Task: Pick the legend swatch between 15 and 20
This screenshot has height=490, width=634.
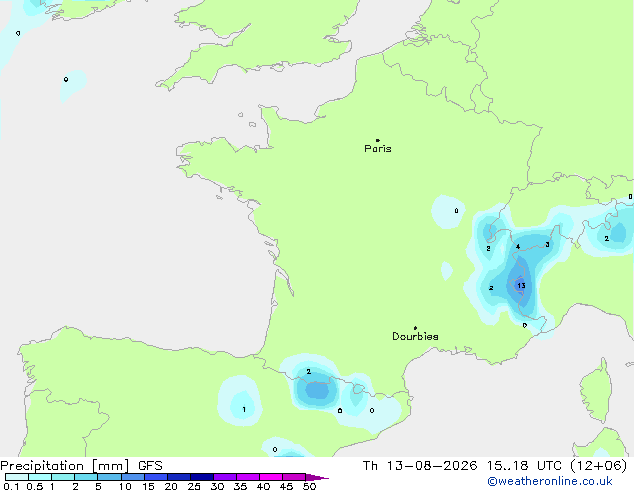Action: pos(156,477)
